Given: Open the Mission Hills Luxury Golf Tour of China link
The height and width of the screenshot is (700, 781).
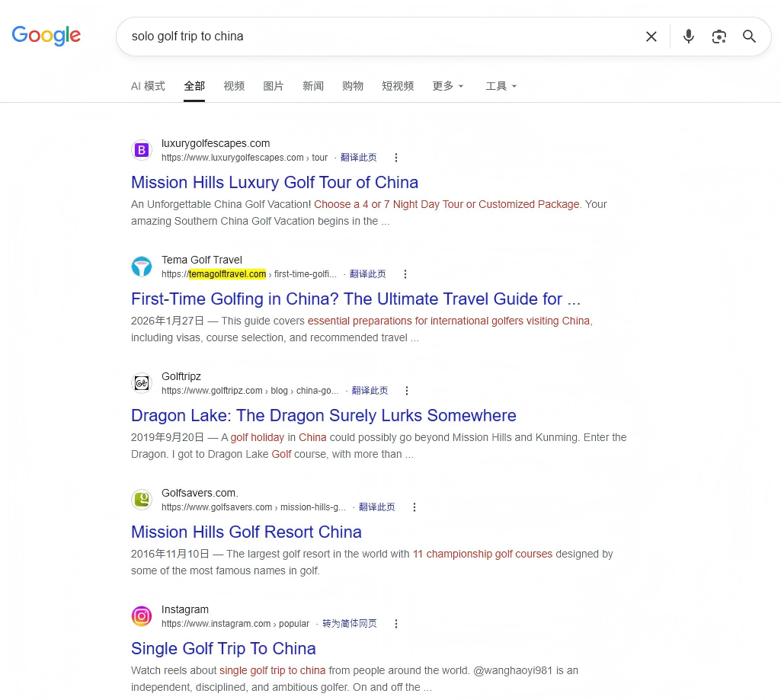Looking at the screenshot, I should [x=274, y=182].
